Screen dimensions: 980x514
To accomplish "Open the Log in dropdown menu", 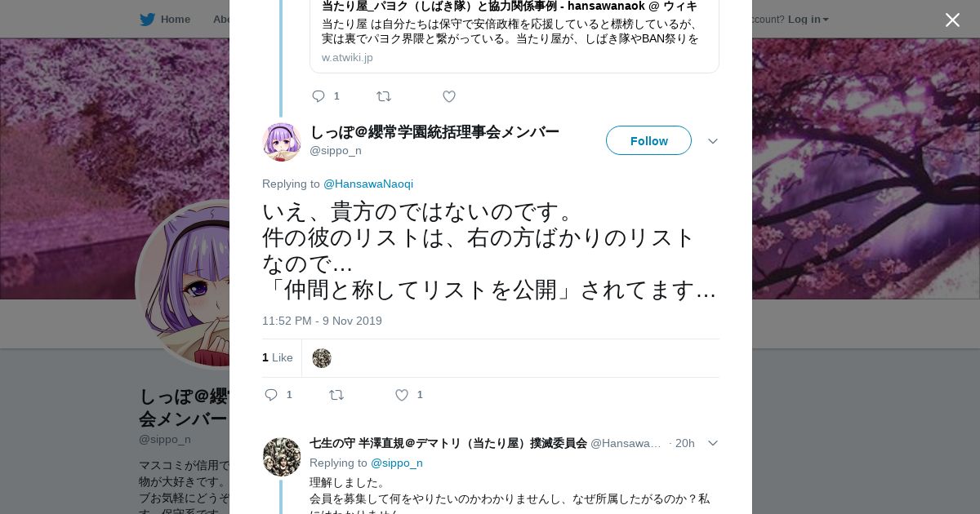I will tap(808, 20).
